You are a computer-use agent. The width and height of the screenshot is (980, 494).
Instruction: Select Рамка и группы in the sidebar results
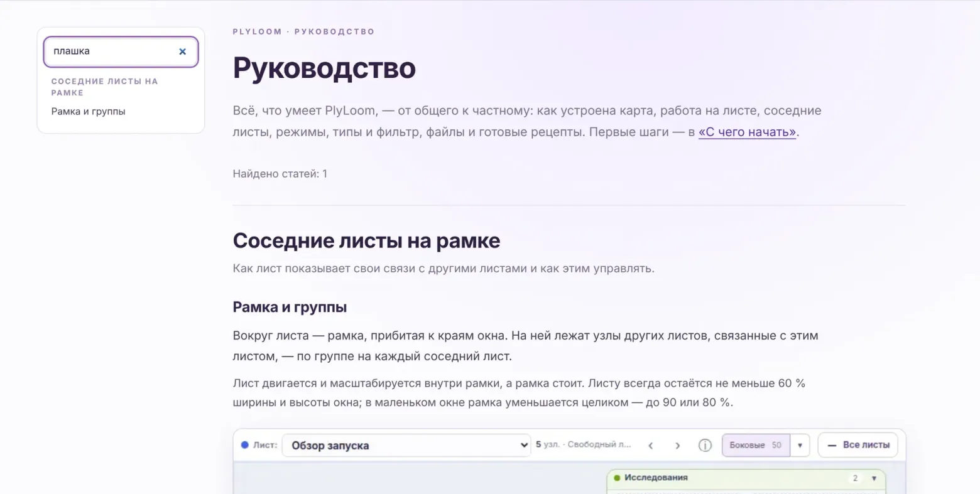[89, 112]
